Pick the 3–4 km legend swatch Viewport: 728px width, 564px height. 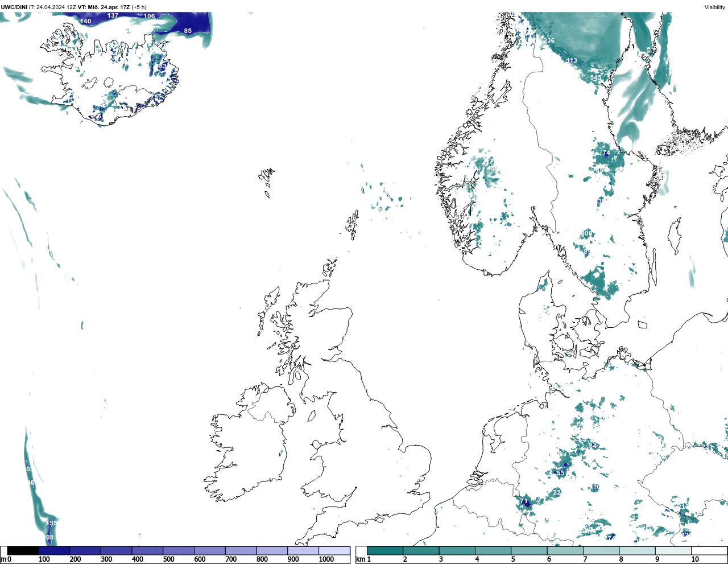[x=457, y=551]
